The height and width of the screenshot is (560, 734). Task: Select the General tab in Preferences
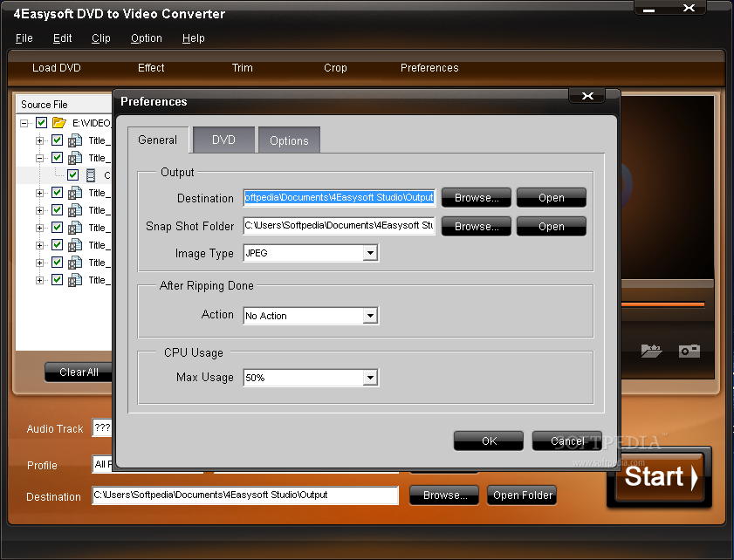coord(158,140)
